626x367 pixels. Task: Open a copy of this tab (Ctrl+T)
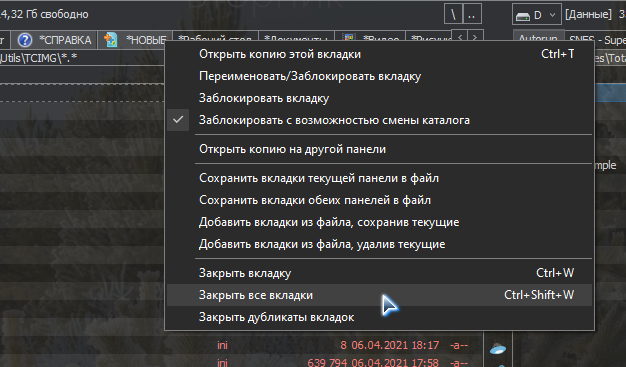click(379, 54)
